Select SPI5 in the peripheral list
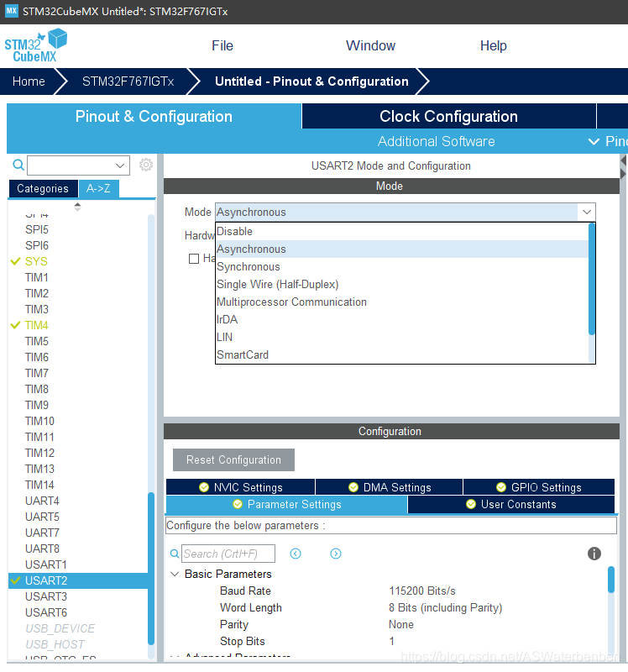The image size is (628, 672). (x=36, y=229)
